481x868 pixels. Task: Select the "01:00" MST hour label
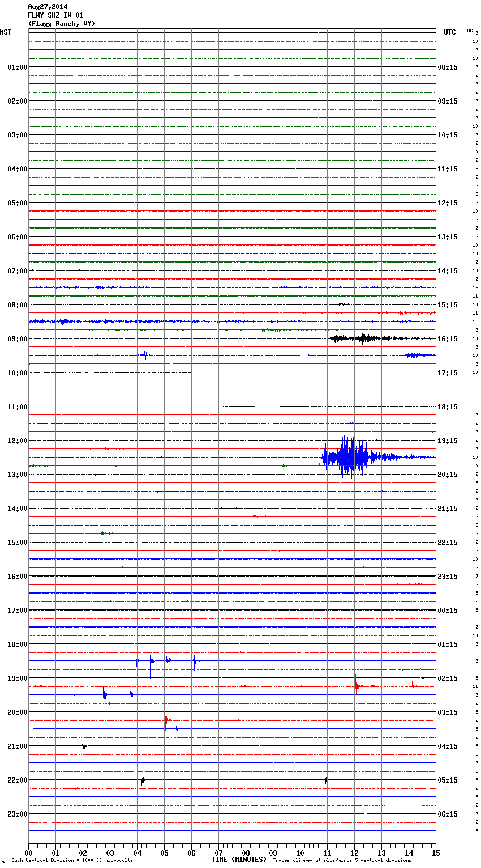[17, 67]
